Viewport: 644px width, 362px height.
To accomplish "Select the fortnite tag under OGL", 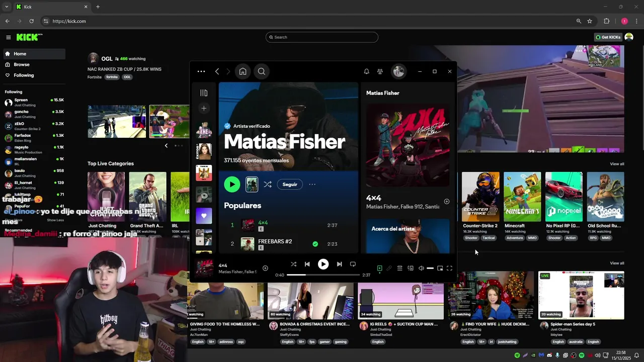I will tap(112, 77).
